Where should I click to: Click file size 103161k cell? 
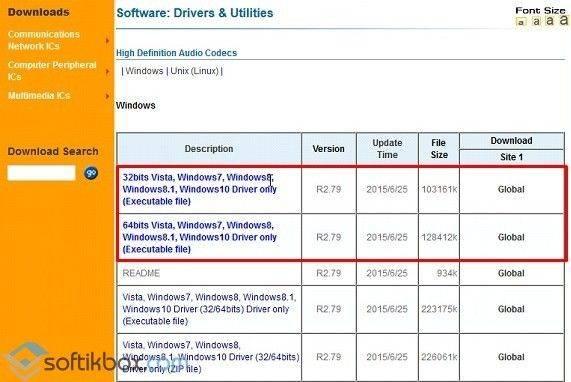(x=439, y=189)
